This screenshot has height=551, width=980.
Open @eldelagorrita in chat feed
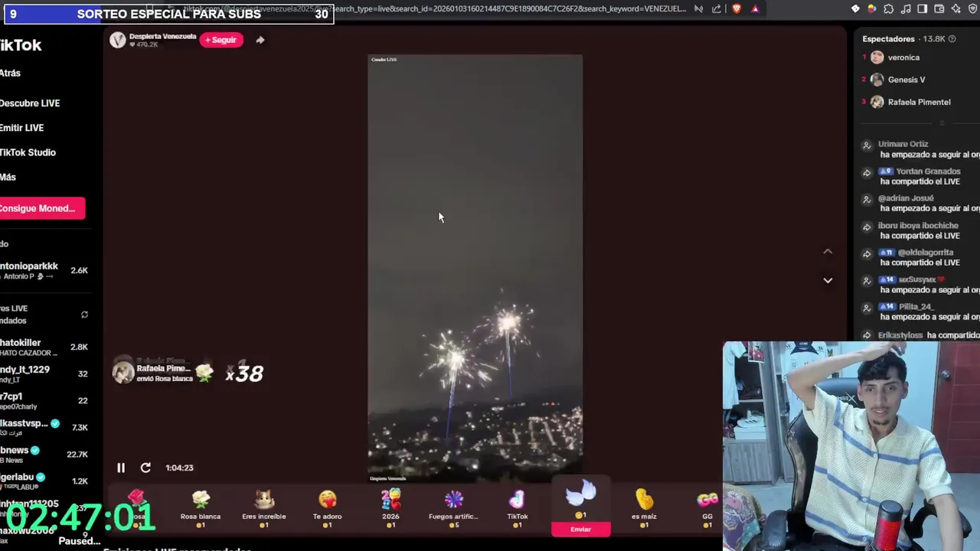pos(926,253)
